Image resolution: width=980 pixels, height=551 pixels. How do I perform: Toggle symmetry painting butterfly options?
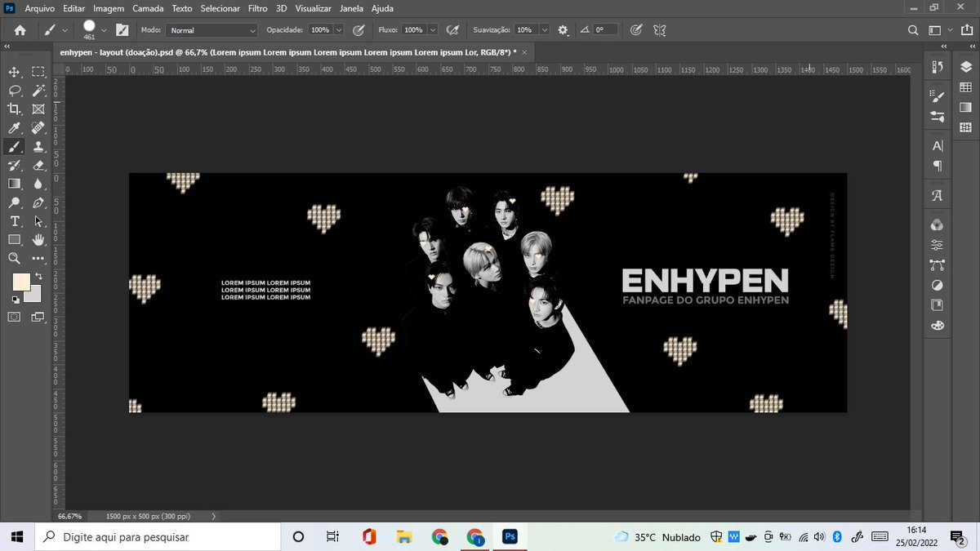(x=660, y=29)
